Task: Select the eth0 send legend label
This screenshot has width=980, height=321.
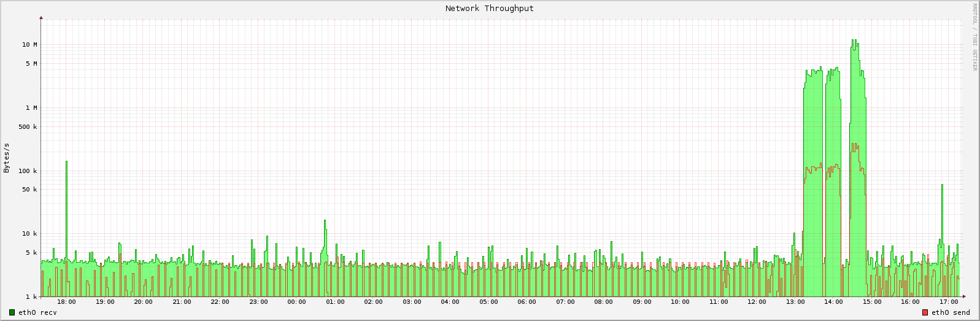Action: tap(951, 313)
